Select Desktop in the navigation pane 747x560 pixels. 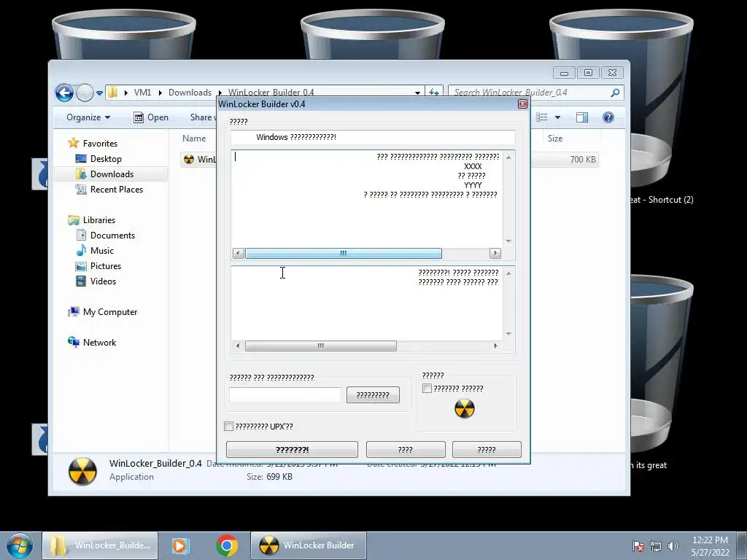(106, 158)
